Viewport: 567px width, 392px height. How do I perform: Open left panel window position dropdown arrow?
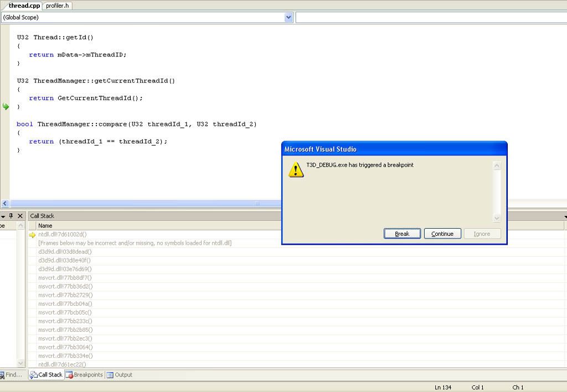point(2,216)
